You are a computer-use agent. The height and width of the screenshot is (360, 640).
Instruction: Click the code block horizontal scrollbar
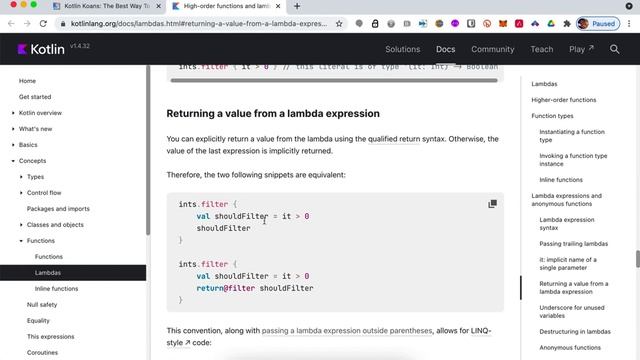pyautogui.click(x=334, y=80)
